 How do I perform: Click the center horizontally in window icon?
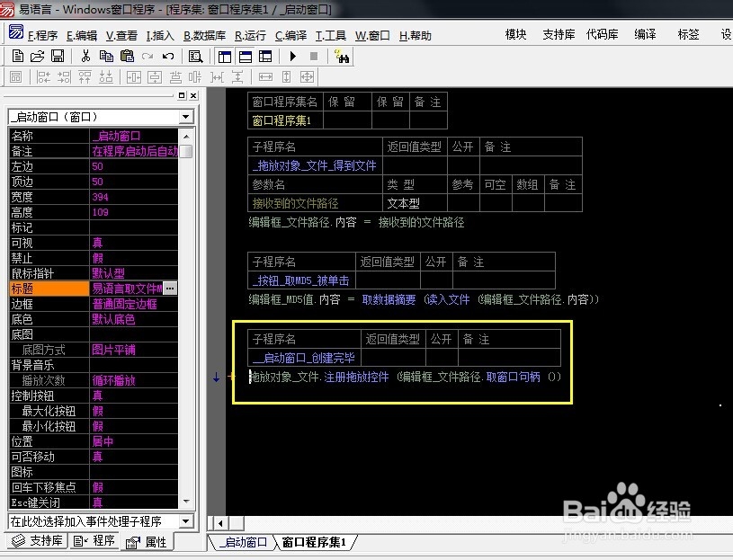[x=134, y=77]
